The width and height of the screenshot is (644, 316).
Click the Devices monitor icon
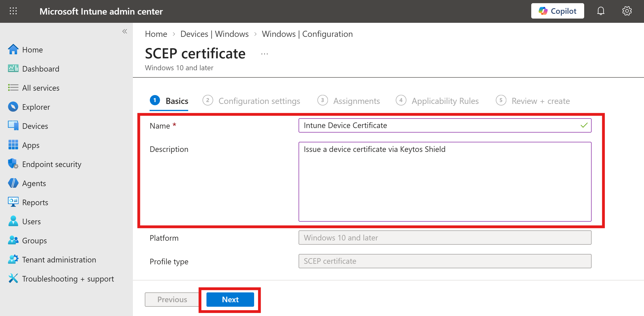point(13,126)
